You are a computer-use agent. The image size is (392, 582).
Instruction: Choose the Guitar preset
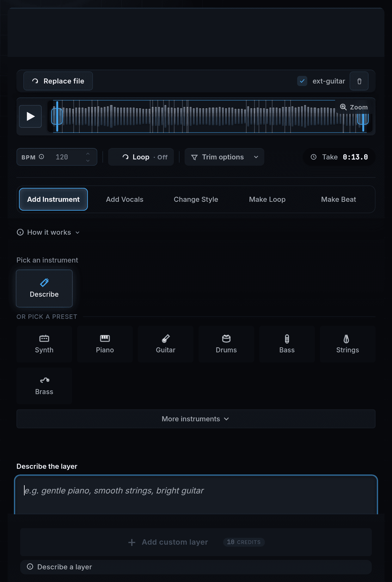166,344
